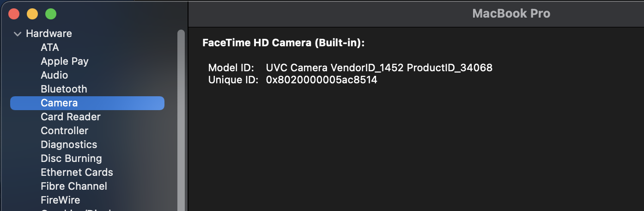
Task: Open the FireWire category
Action: [61, 200]
